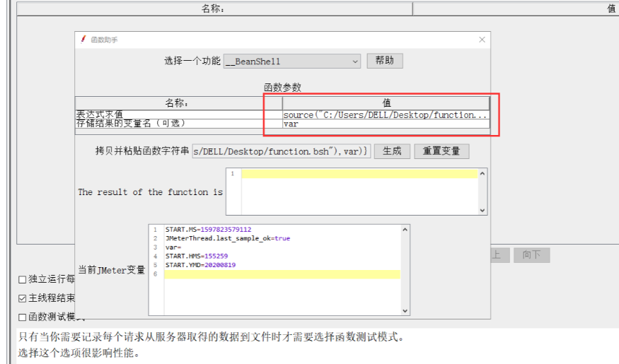
Task: Click the 函数助手 feather icon
Action: (83, 40)
